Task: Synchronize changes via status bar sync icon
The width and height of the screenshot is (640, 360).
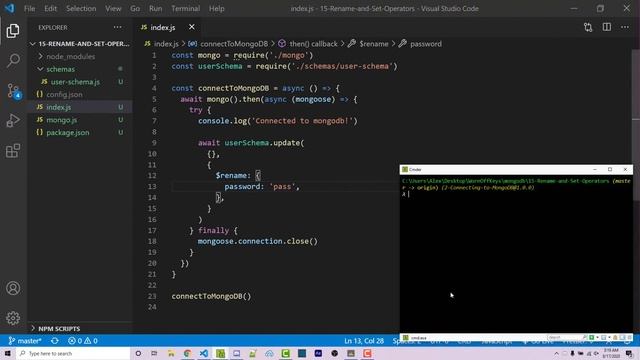Action: (x=55, y=340)
